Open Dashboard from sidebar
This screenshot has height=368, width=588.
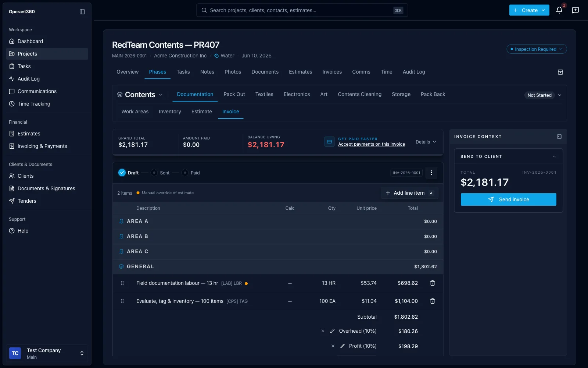pos(47,41)
